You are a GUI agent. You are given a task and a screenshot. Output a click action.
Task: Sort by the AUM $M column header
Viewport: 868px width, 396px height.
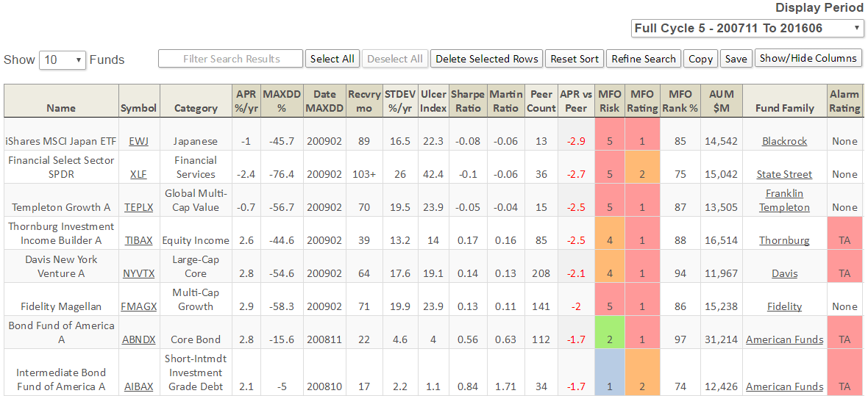tap(722, 101)
